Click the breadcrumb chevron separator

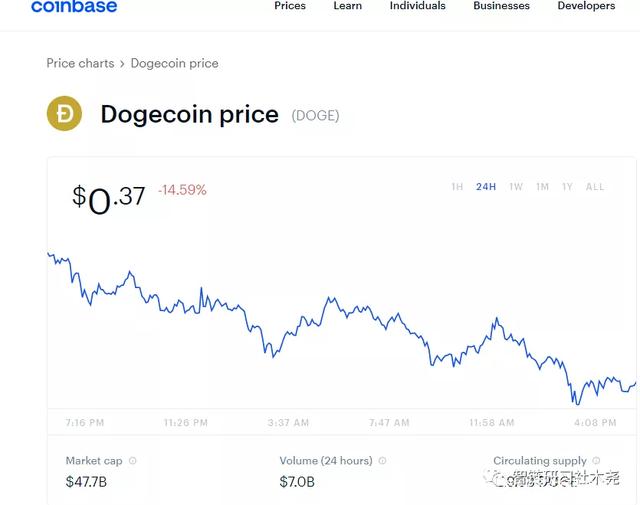122,63
